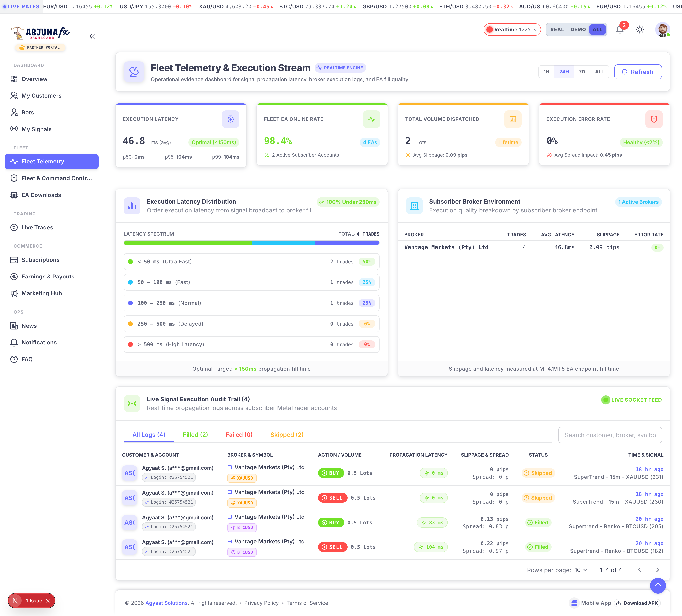Open the Privacy Policy link
682x616 pixels.
(261, 603)
